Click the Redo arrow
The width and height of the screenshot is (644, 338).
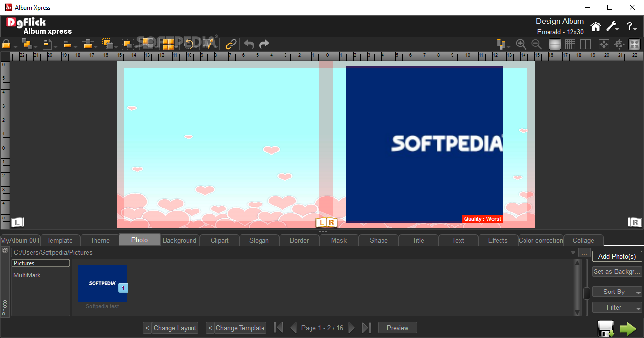(264, 44)
